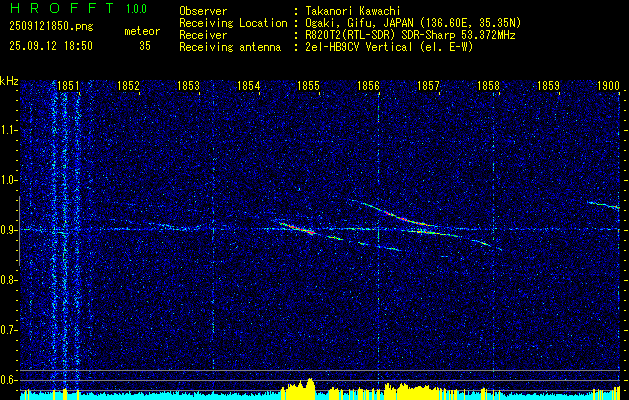Click the 1852 time marker
The height and width of the screenshot is (400, 629).
click(128, 86)
